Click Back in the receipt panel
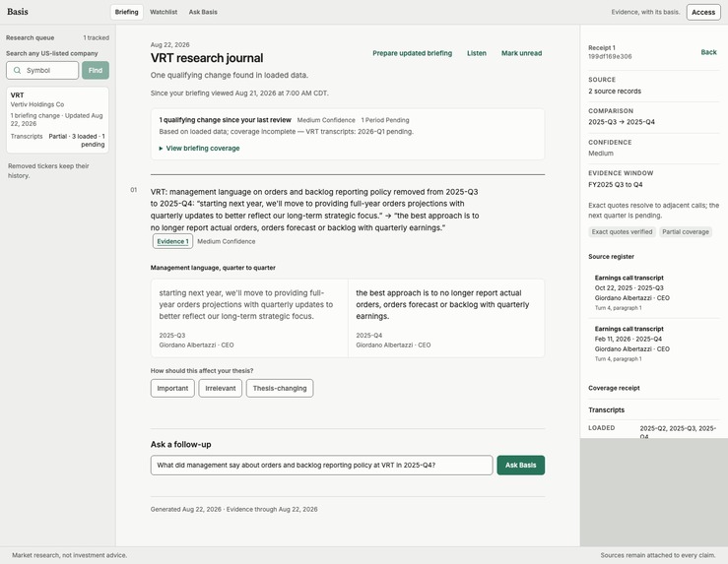This screenshot has height=564, width=728. pos(708,52)
